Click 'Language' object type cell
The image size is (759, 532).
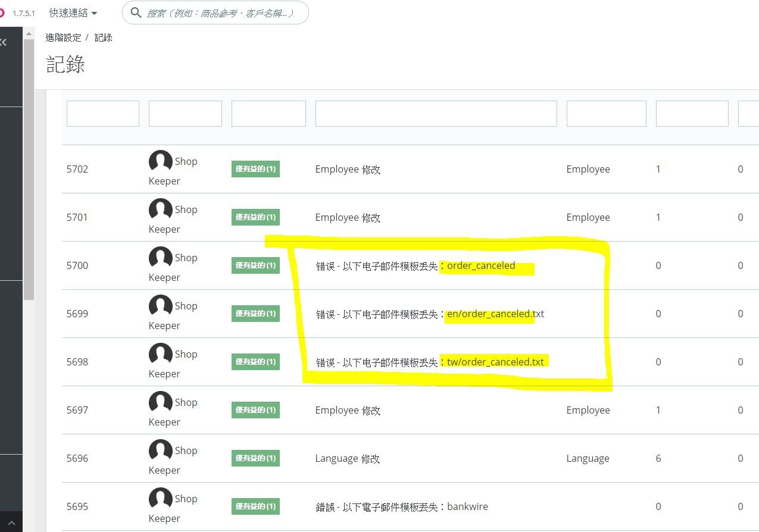pyautogui.click(x=588, y=458)
